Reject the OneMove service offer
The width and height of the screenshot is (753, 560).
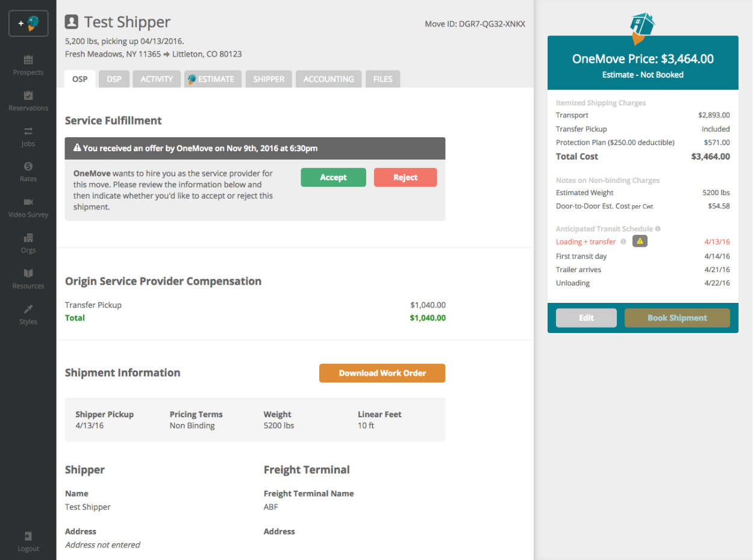[405, 178]
